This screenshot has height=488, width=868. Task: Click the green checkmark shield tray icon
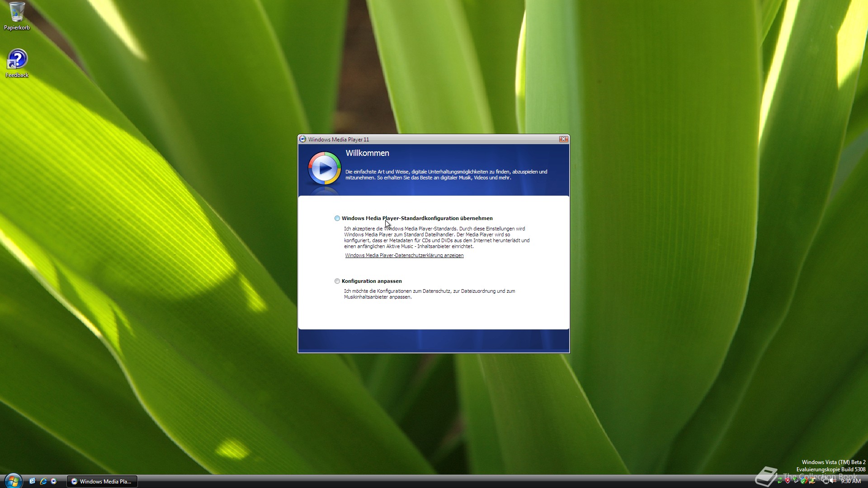803,481
